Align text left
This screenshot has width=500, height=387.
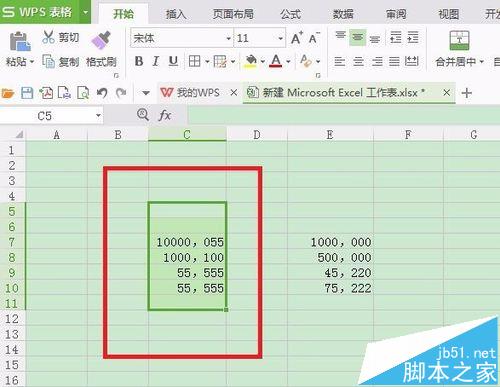[340, 61]
